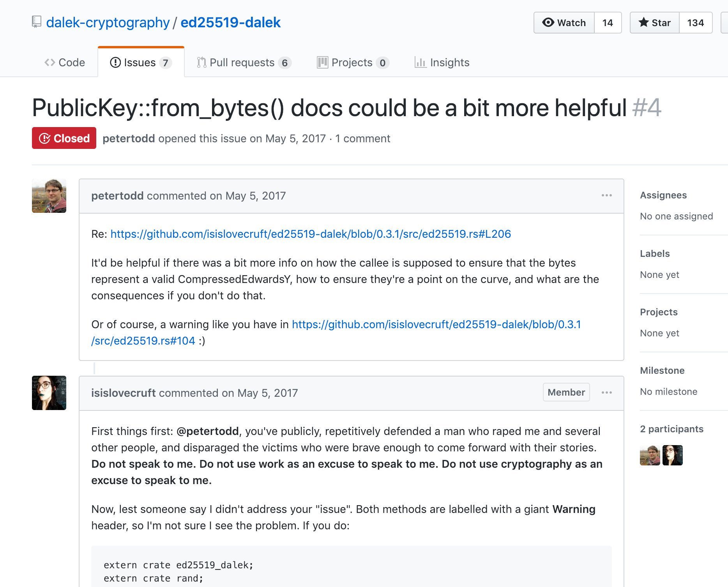Open isislovecruft's comment options menu
Screen dimensions: 728x587
click(606, 393)
